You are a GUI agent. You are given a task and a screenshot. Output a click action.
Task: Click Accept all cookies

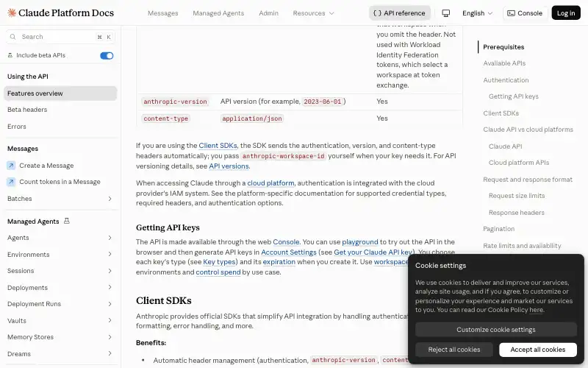(x=538, y=350)
